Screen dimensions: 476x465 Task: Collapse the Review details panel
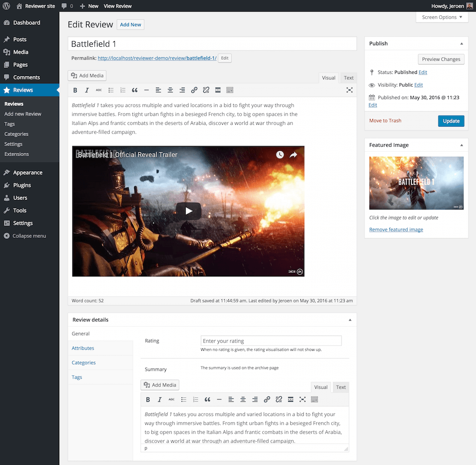coord(350,320)
